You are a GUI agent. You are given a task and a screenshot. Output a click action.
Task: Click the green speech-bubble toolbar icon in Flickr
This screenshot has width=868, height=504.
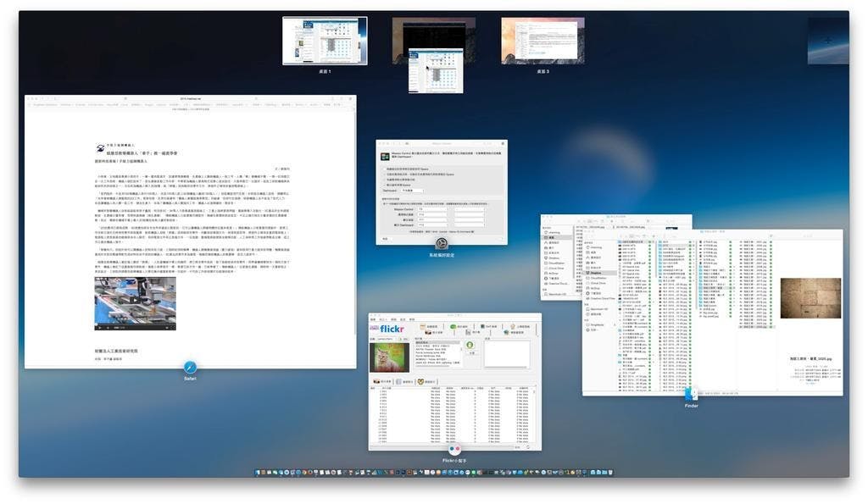[453, 326]
